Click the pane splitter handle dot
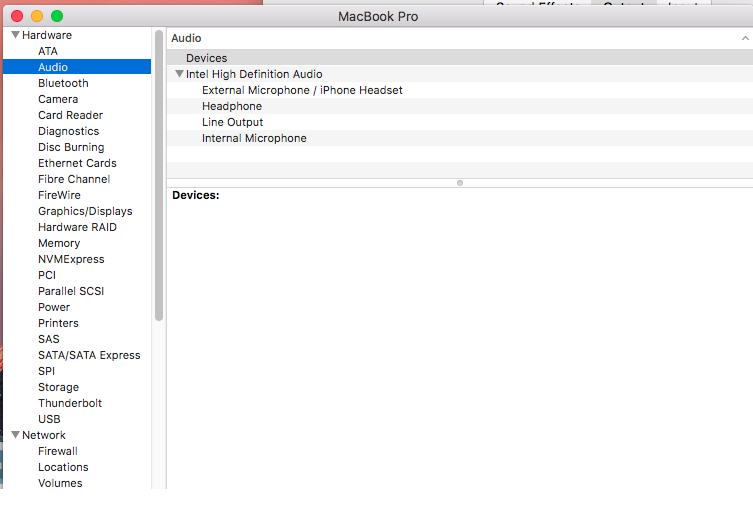The image size is (753, 527). pos(459,183)
